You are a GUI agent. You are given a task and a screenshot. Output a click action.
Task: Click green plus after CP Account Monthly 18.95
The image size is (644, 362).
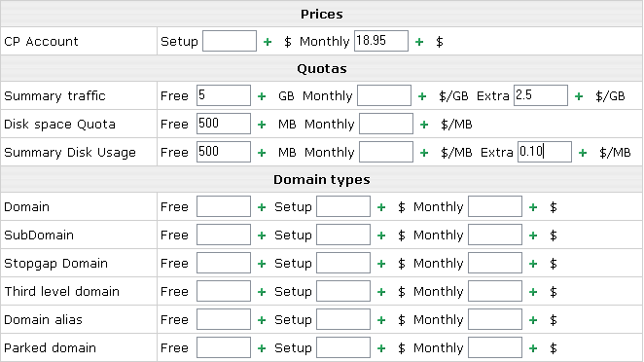coord(419,42)
